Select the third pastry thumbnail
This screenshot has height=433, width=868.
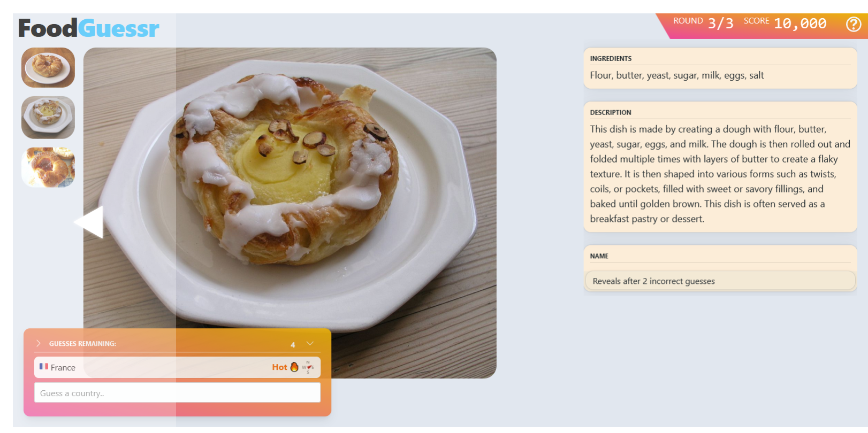48,167
